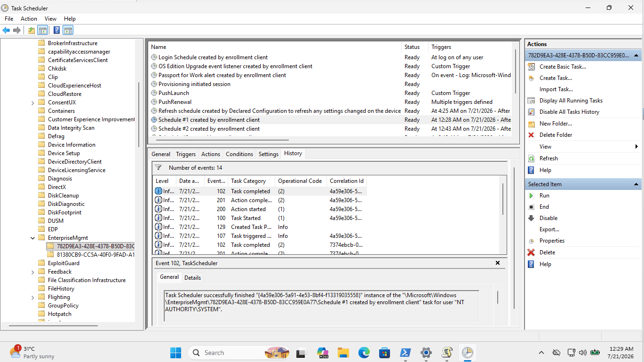Viewport: 644px width, 362px height.
Task: Collapse the folder actions section header arrow
Action: point(636,55)
